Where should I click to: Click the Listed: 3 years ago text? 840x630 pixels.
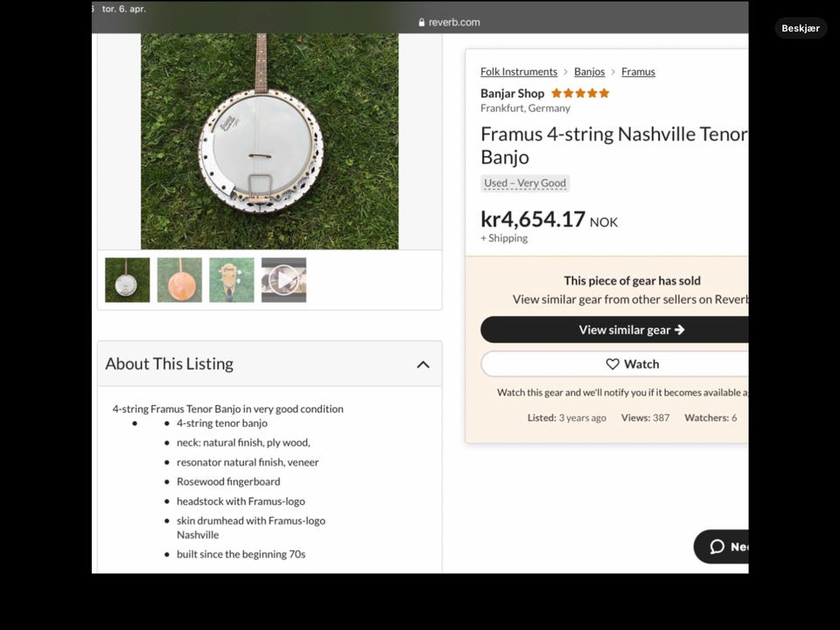pyautogui.click(x=567, y=418)
